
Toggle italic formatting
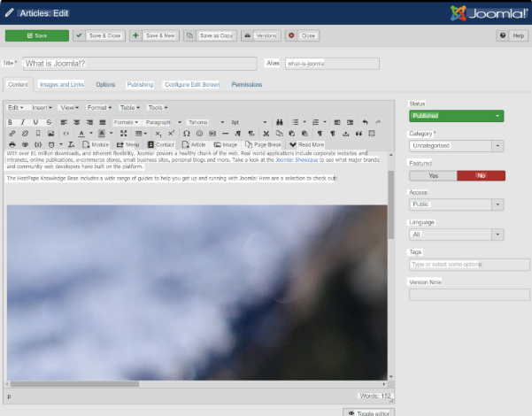click(23, 122)
